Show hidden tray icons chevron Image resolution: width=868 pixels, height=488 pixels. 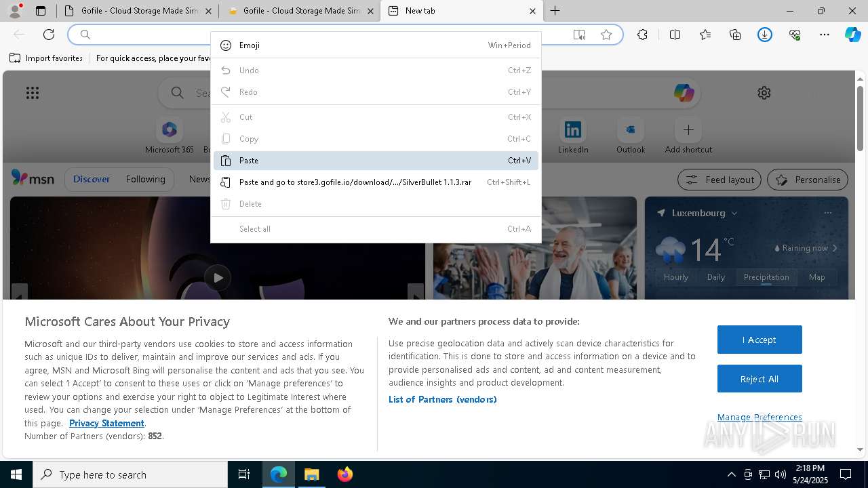(731, 474)
